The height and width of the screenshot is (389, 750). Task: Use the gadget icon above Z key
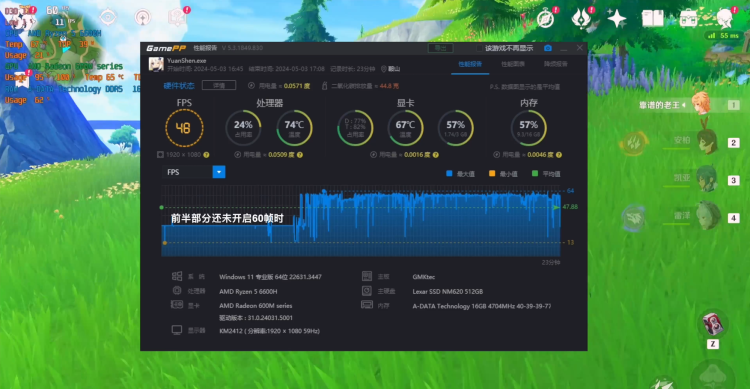[x=713, y=324]
